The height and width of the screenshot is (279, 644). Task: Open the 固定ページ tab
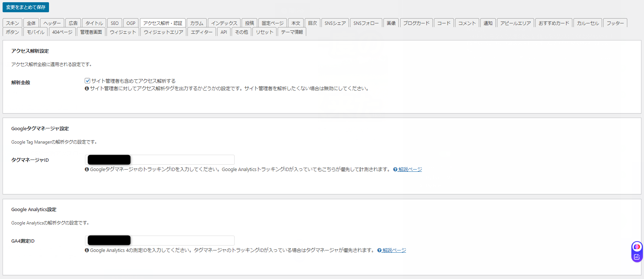click(x=272, y=23)
